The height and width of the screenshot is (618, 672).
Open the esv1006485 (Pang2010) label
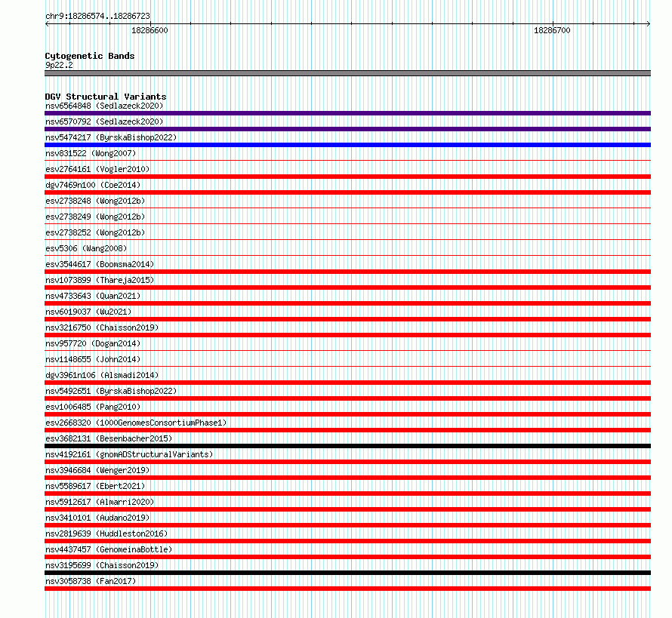pos(93,407)
